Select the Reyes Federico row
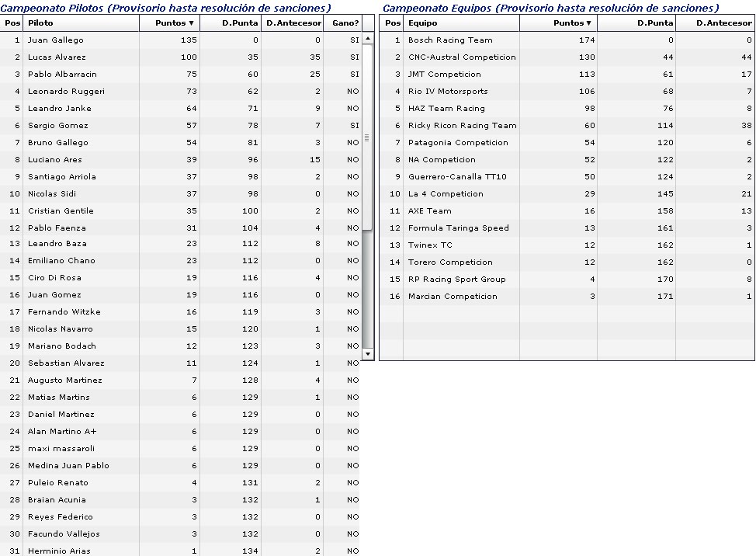 coord(180,517)
